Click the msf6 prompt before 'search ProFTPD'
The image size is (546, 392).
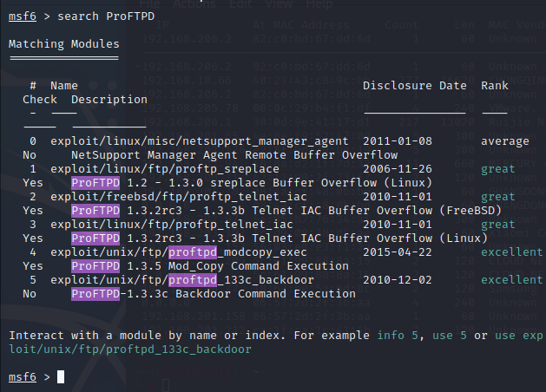[x=23, y=16]
